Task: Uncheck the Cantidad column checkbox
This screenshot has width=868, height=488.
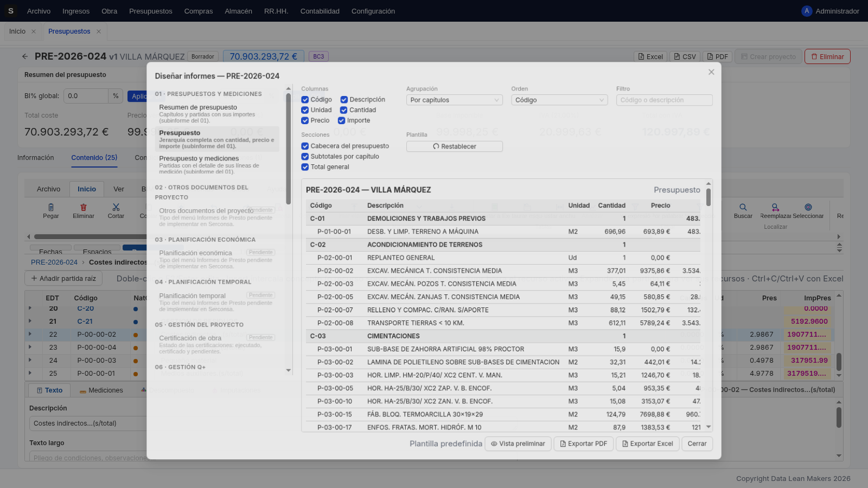Action: (344, 110)
